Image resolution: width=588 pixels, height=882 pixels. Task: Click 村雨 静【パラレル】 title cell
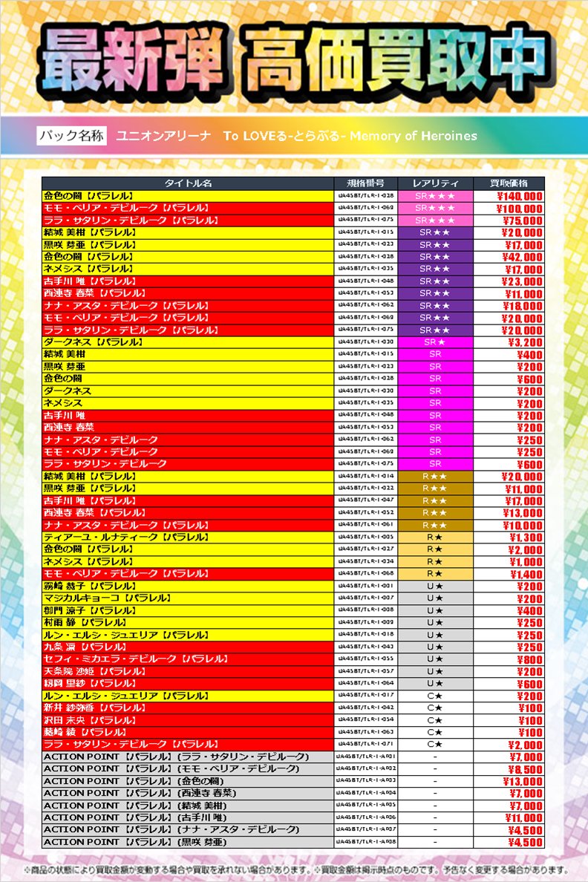click(x=188, y=623)
